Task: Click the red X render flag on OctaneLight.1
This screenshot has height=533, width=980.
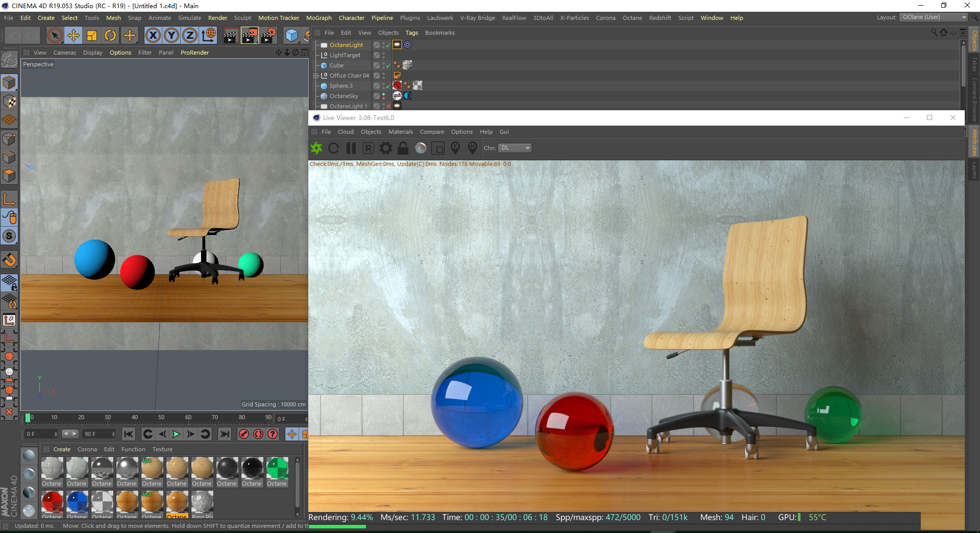Action: click(388, 106)
